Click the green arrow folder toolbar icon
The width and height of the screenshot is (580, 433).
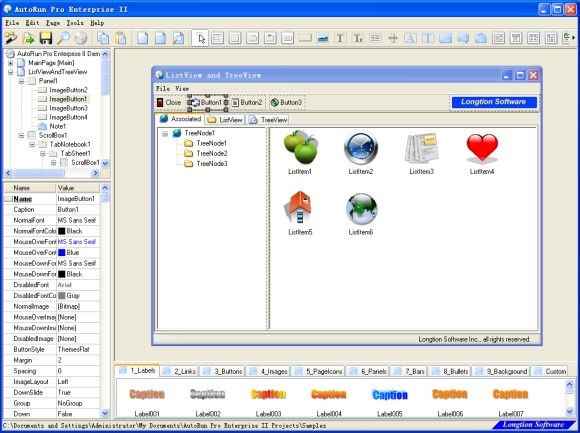point(28,38)
